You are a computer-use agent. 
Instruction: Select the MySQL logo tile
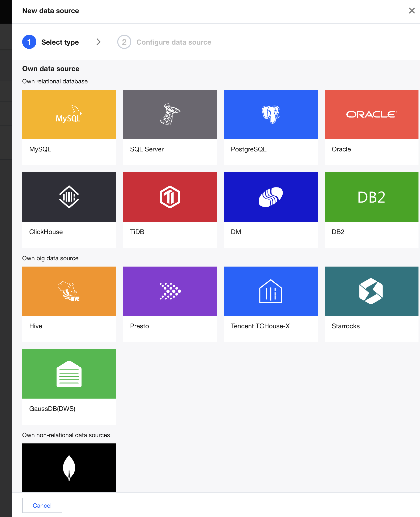coord(69,114)
